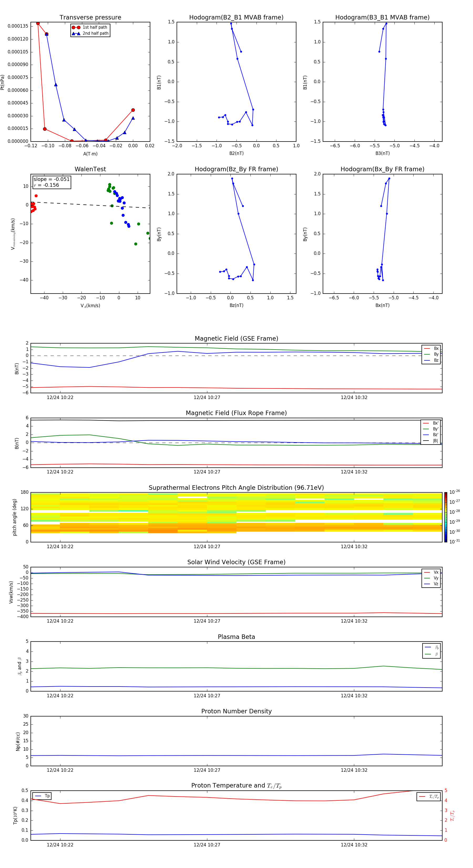The height and width of the screenshot is (868, 473).
Task: Click the 'WalenTest' plot title
Action: pos(90,169)
